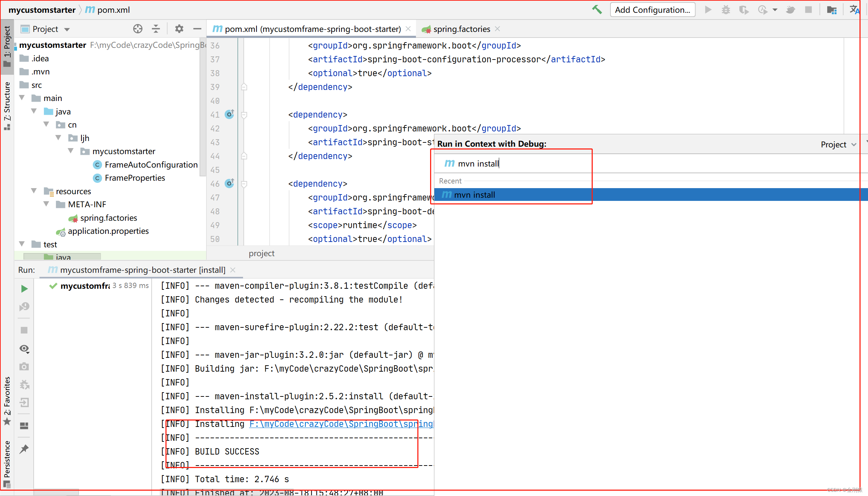
Task: Open the Persistence tool window tab
Action: pos(7,463)
